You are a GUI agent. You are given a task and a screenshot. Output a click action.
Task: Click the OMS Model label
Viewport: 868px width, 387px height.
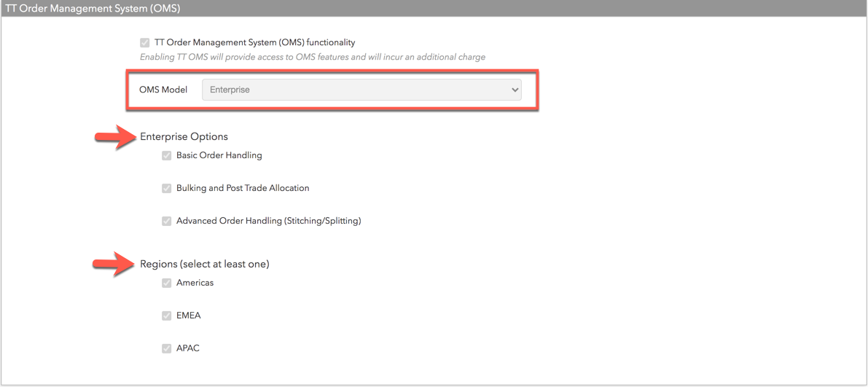pyautogui.click(x=163, y=90)
